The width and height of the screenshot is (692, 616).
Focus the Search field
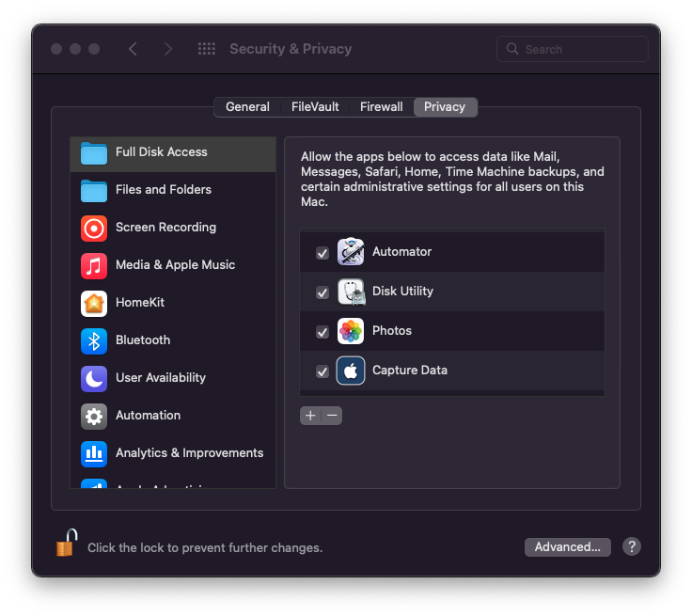coord(573,49)
